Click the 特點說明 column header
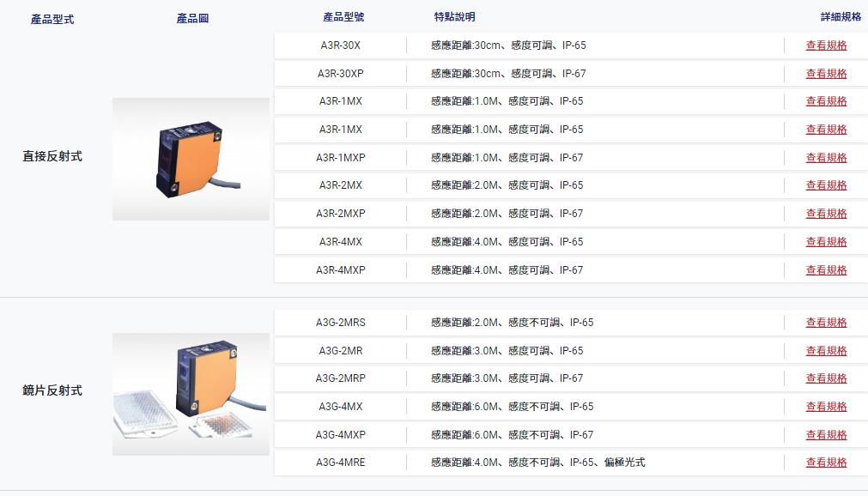Image resolution: width=868 pixels, height=496 pixels. tap(454, 17)
